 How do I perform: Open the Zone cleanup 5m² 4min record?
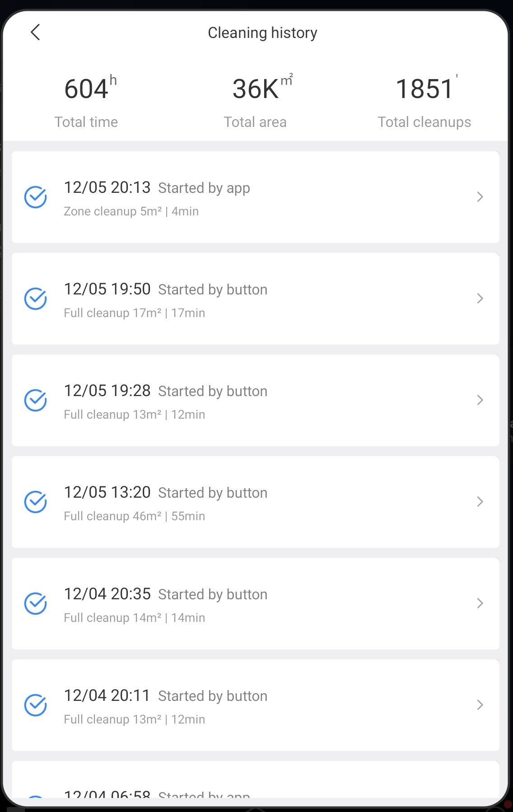point(256,197)
